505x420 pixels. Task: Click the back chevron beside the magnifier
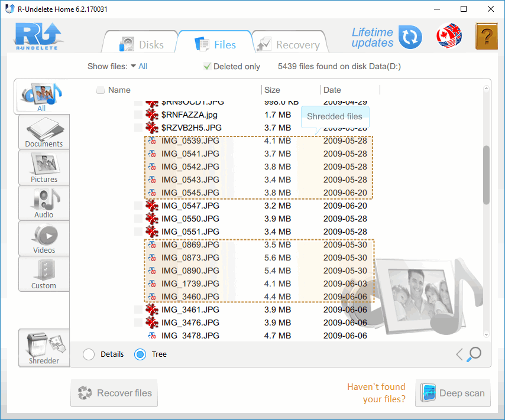point(459,354)
